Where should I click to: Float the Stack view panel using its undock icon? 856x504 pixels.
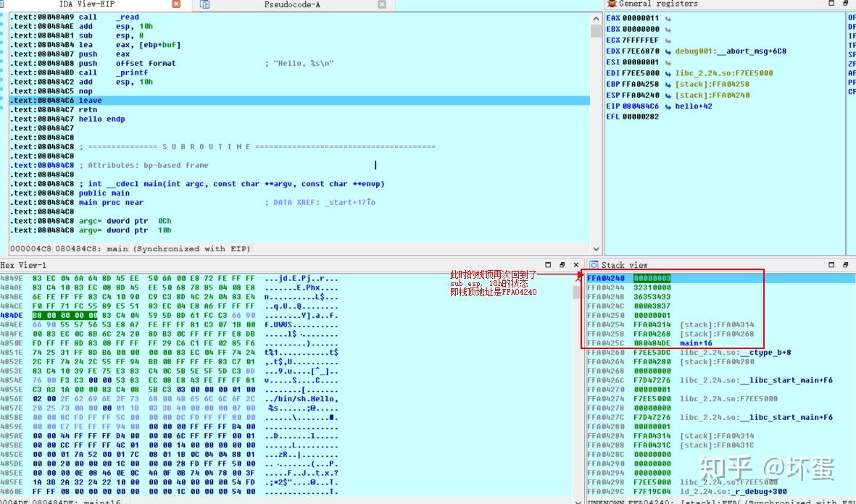point(845,265)
